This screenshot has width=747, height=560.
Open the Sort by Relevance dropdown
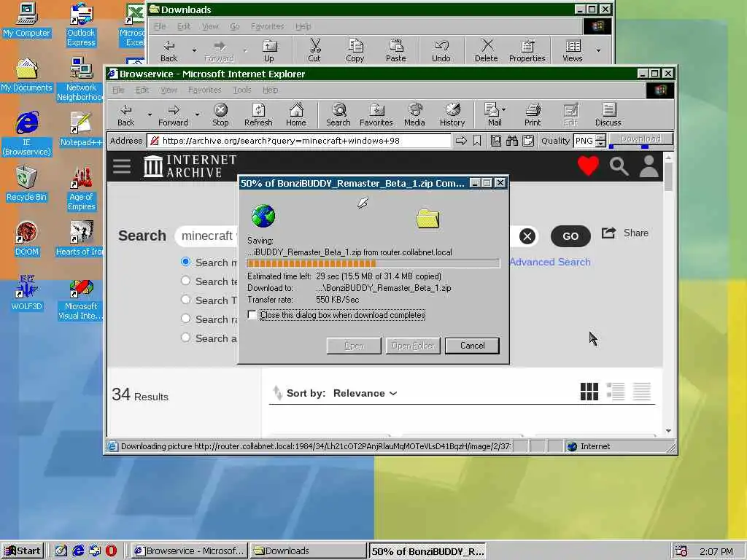pos(365,393)
